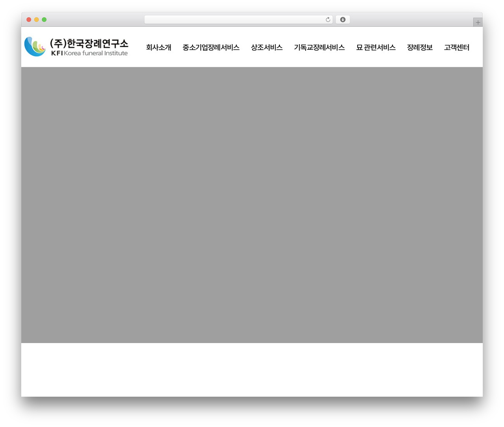Open the 중소기업장례서비스 menu
The height and width of the screenshot is (427, 504).
tap(211, 47)
